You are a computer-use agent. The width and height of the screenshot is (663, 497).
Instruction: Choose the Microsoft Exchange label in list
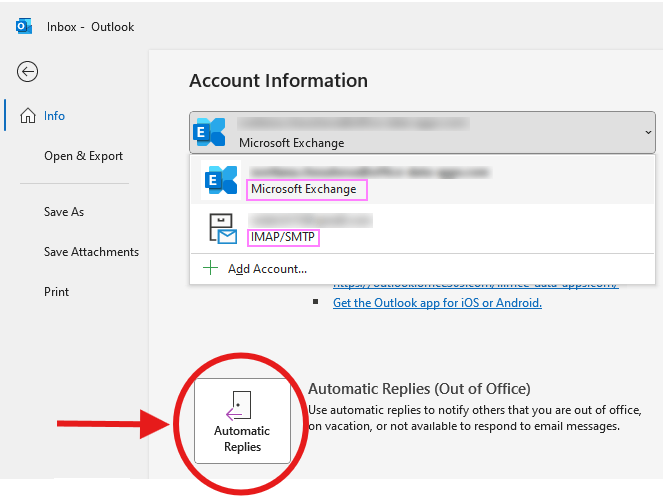[x=303, y=189]
